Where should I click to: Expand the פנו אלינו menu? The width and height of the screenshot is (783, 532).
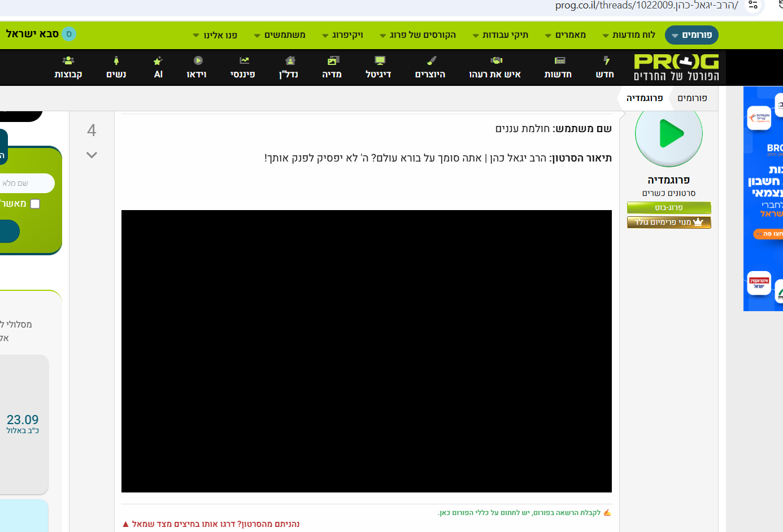pos(215,35)
